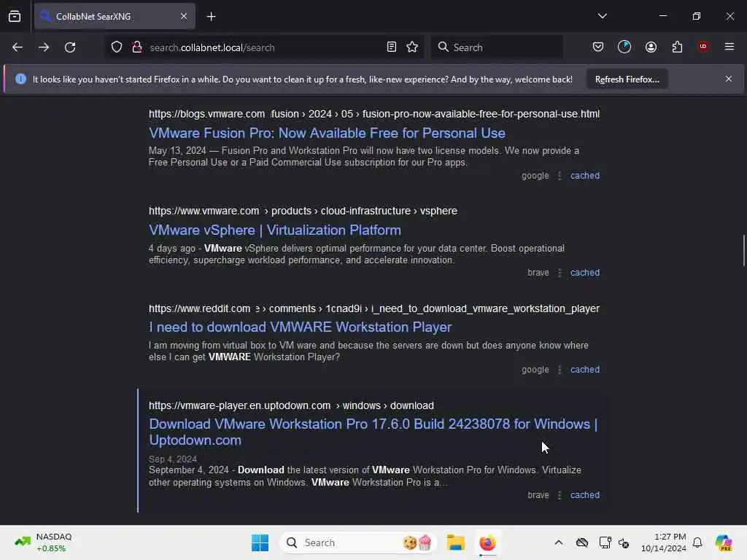Screen dimensions: 747x560
Task: Dismiss the Firefox refresh notification bar
Action: pos(729,79)
